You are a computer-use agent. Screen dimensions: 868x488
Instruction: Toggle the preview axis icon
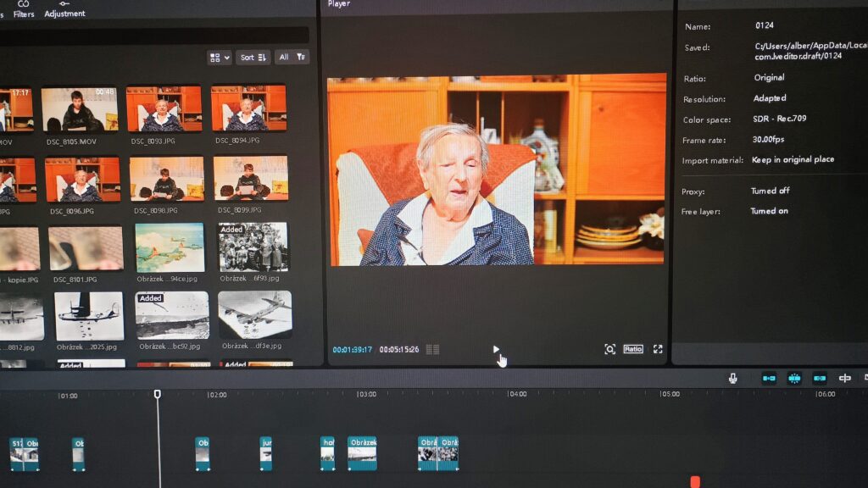coord(845,379)
